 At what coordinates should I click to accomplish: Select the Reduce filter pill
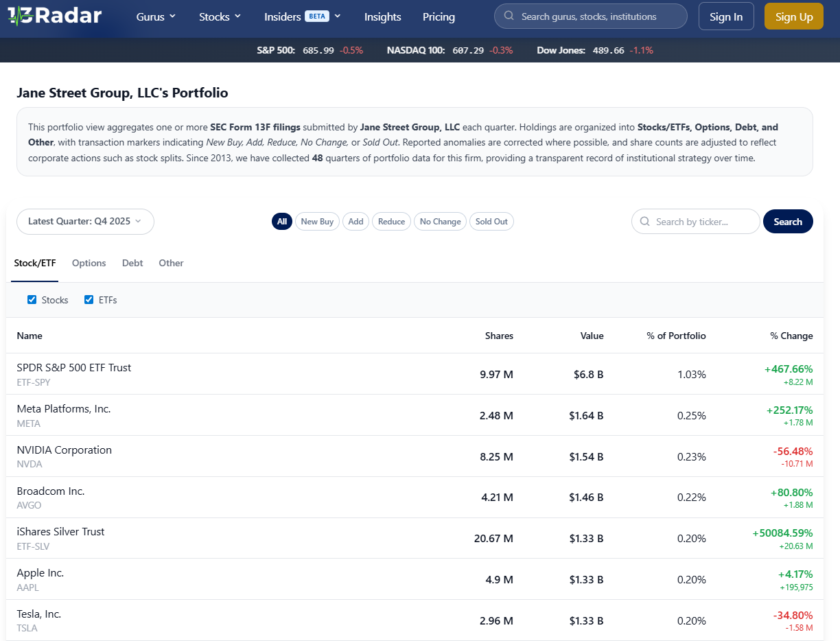[x=391, y=222]
